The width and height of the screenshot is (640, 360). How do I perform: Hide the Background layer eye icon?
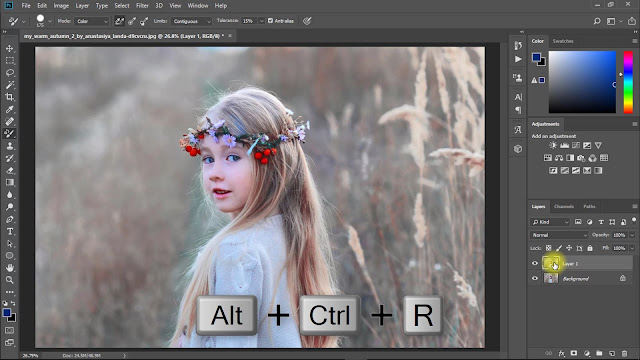pyautogui.click(x=535, y=279)
